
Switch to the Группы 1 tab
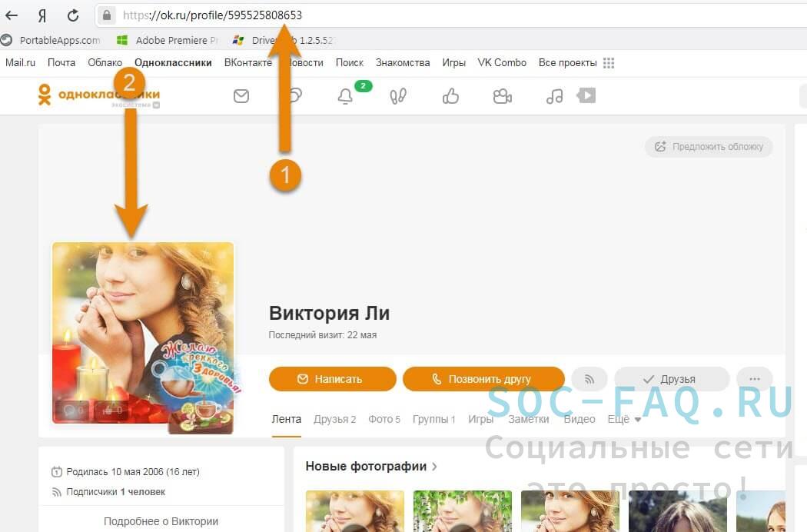click(434, 420)
